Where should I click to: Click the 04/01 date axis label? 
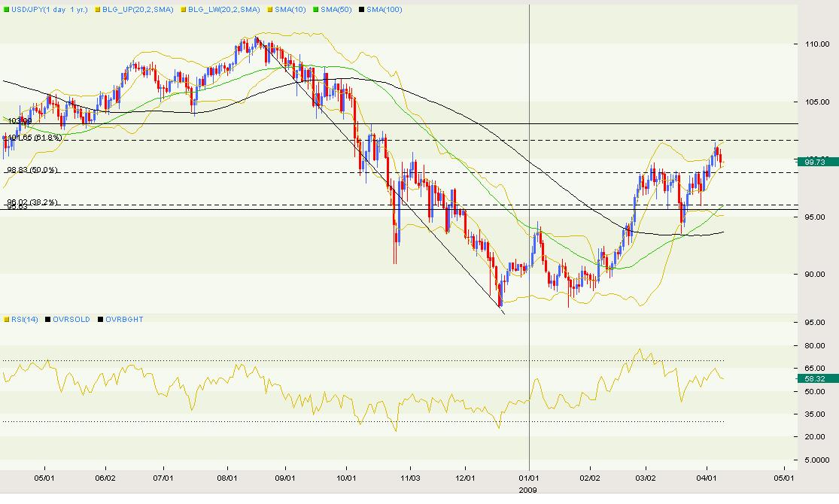click(707, 478)
